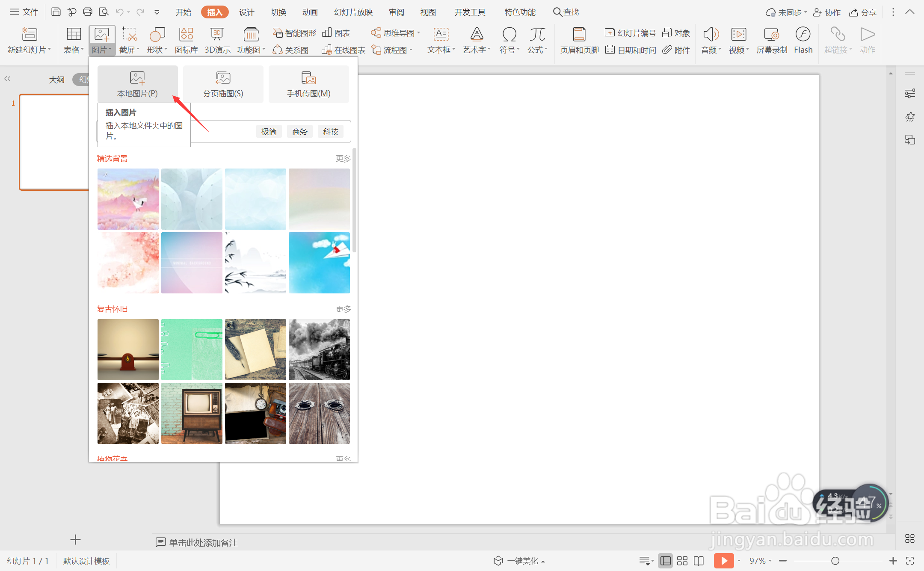The image size is (924, 571).
Task: Start slideshow with orange play button
Action: click(x=724, y=561)
